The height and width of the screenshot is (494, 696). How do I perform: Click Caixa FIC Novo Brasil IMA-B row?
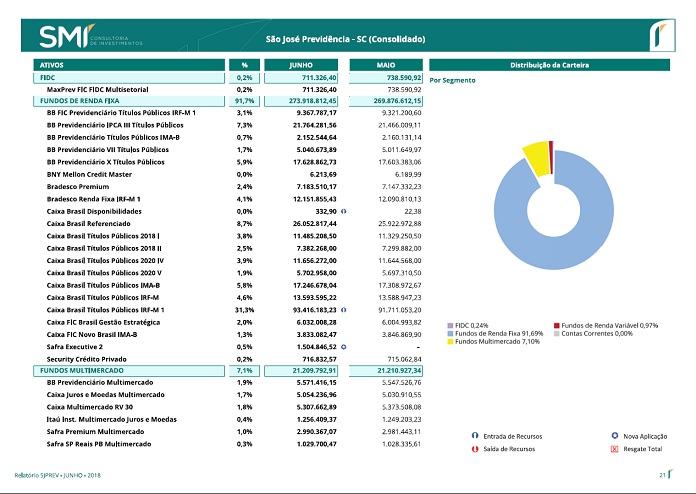92,335
